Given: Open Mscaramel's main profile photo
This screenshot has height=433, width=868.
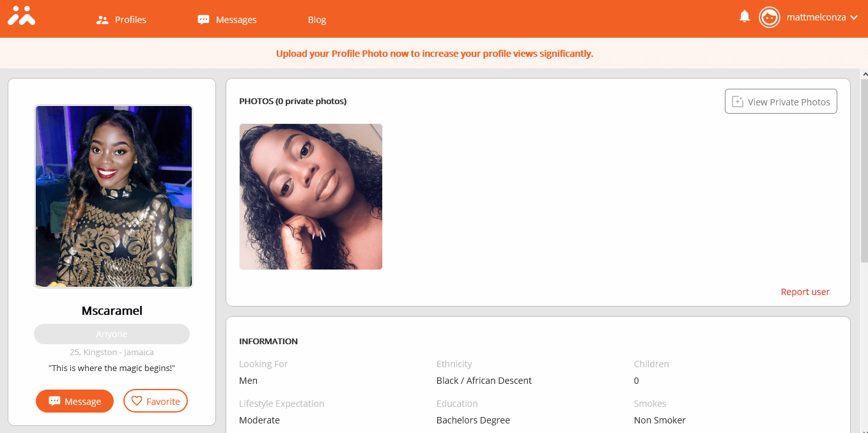Looking at the screenshot, I should (x=114, y=197).
